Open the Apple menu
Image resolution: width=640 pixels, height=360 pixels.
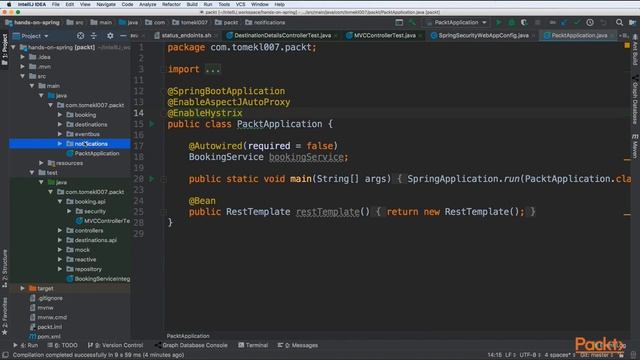pyautogui.click(x=9, y=4)
